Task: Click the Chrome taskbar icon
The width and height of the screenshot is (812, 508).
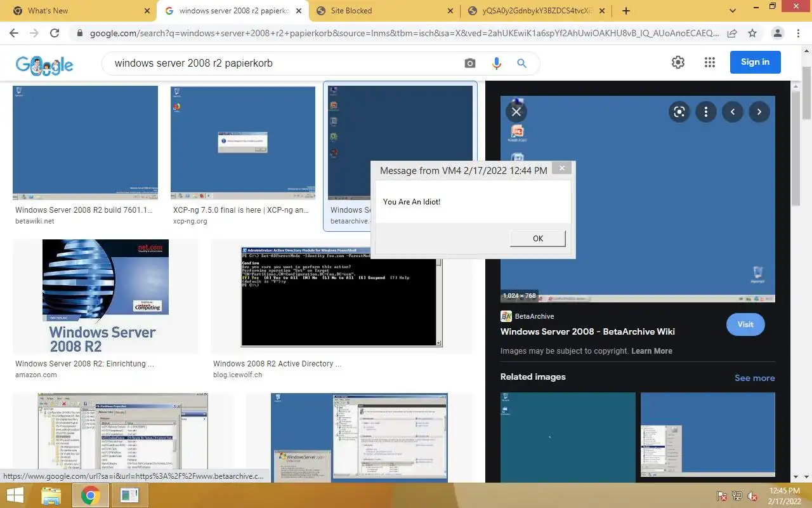Action: [90, 495]
